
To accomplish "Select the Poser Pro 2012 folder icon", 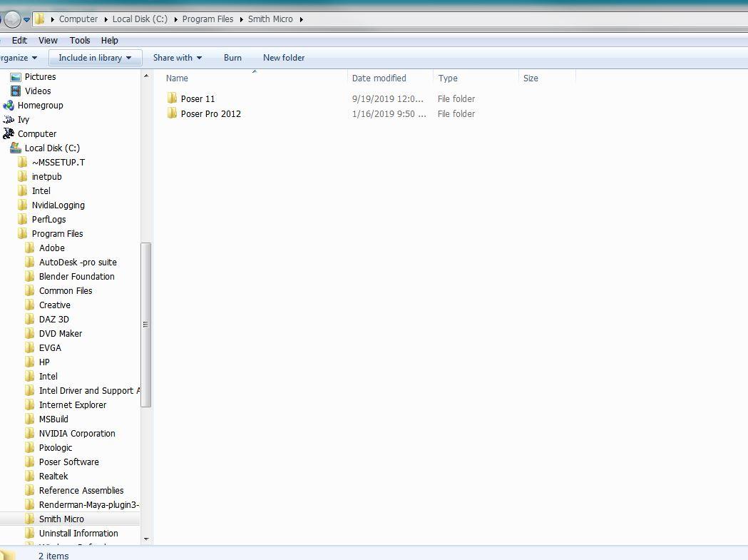I will (x=173, y=113).
